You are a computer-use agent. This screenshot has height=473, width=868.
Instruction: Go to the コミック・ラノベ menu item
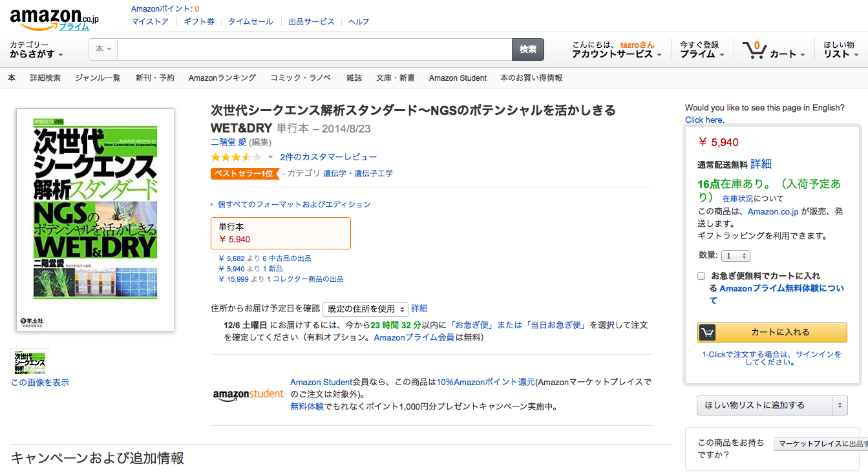tap(301, 78)
